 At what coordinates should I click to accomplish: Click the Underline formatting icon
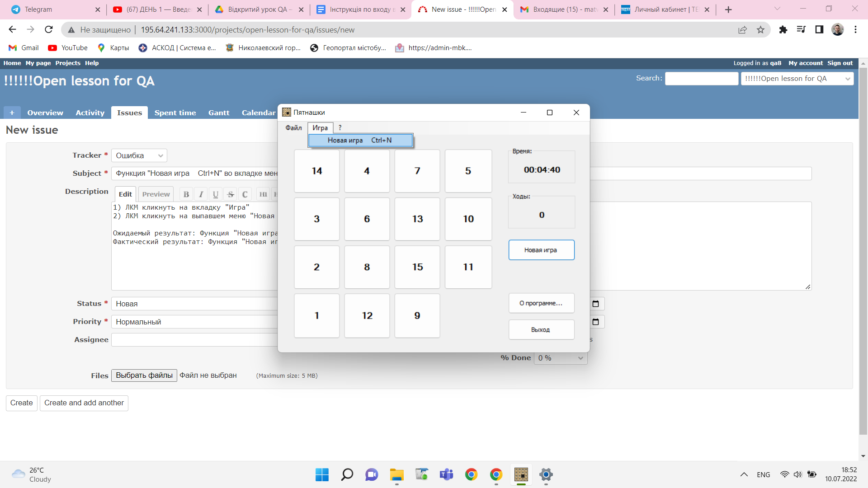point(216,194)
